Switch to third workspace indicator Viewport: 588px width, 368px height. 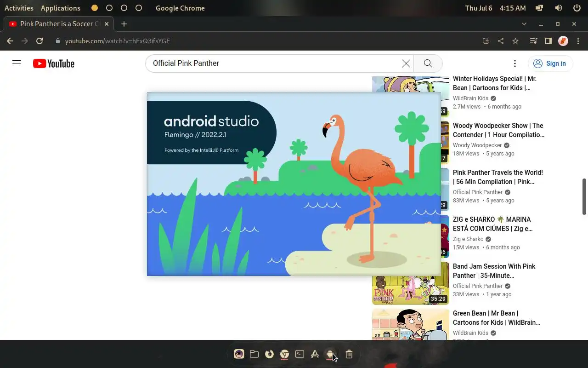[124, 8]
